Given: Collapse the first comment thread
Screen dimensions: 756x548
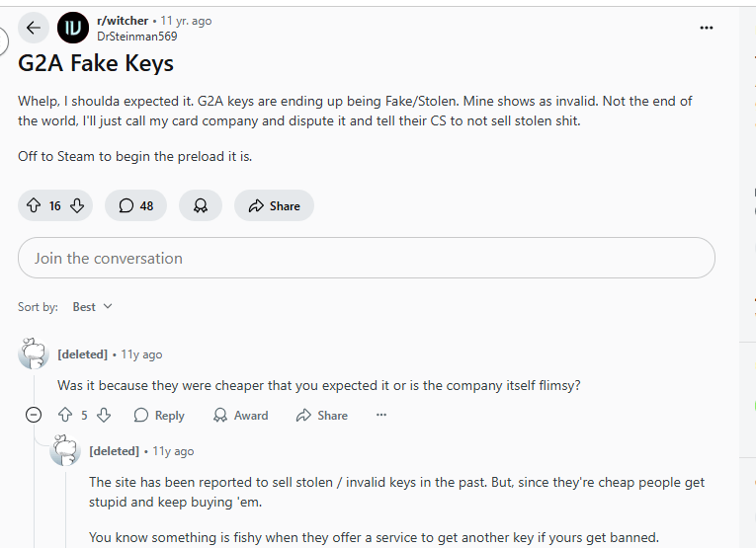Looking at the screenshot, I should click(x=34, y=416).
